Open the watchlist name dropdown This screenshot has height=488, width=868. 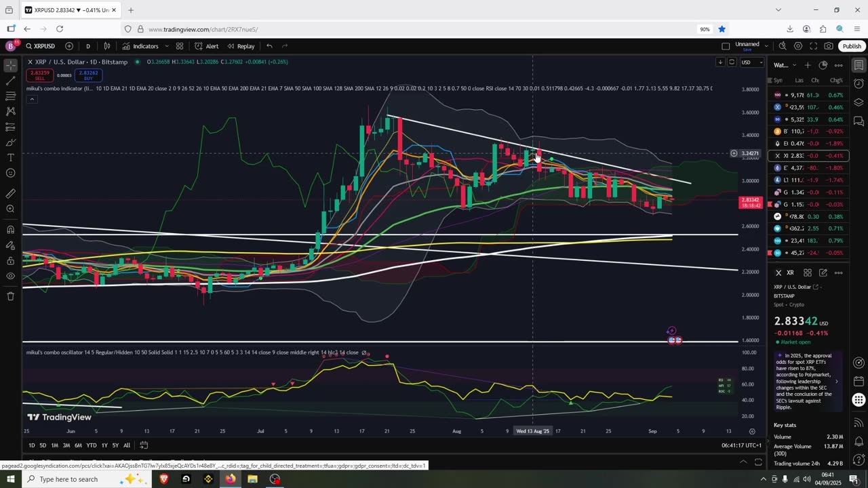point(785,65)
